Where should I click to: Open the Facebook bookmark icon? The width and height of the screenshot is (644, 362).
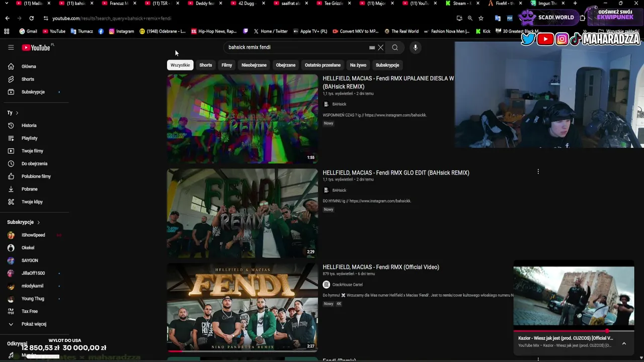[101, 31]
